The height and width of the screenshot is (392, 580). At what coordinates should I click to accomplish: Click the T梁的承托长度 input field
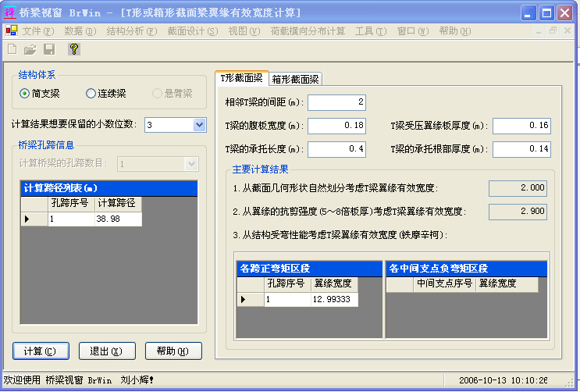click(336, 149)
